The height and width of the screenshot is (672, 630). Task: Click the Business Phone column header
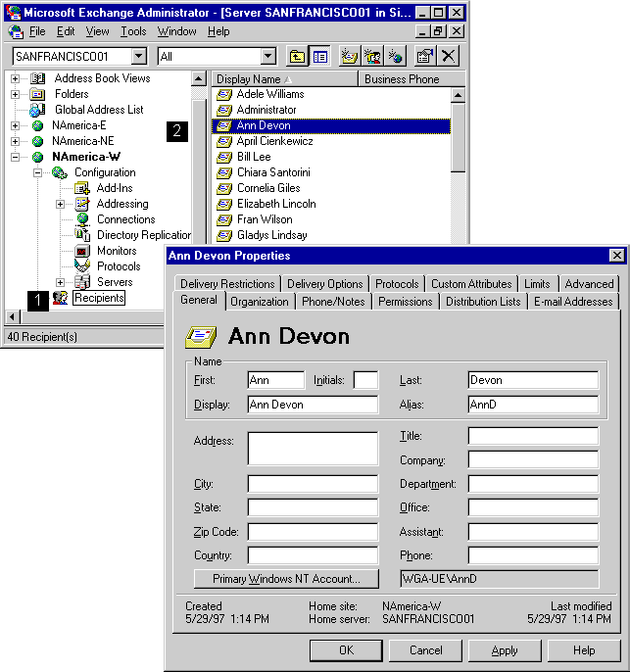coord(412,79)
